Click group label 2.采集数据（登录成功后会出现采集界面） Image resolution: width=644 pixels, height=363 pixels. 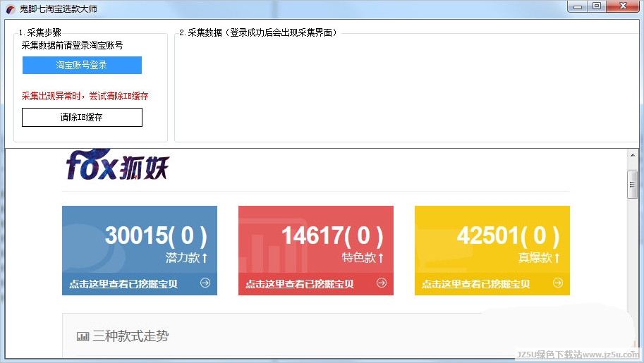258,32
